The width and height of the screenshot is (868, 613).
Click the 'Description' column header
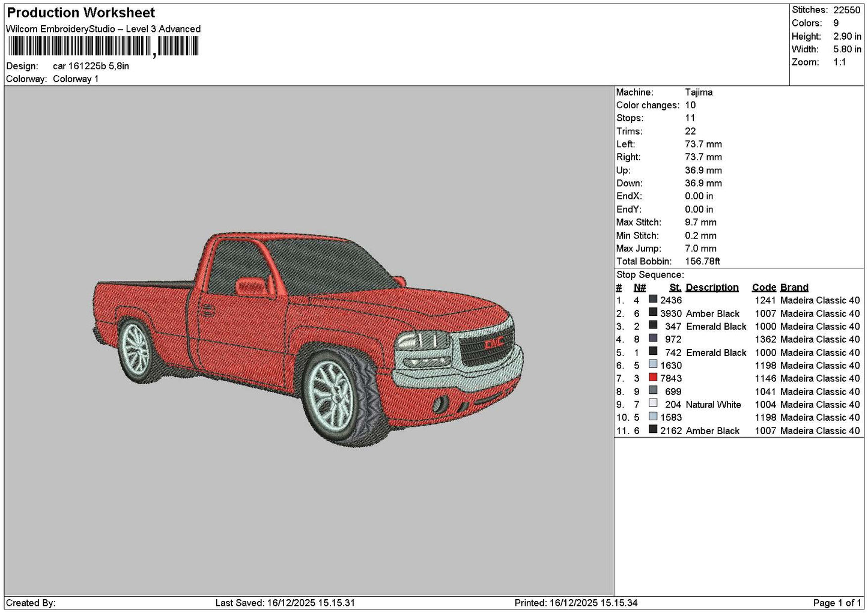tap(712, 288)
